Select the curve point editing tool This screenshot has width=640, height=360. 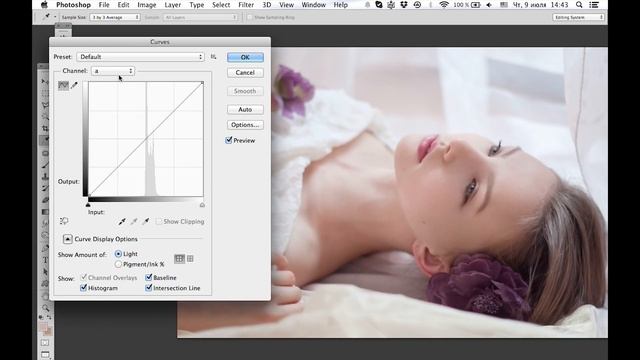[x=63, y=85]
